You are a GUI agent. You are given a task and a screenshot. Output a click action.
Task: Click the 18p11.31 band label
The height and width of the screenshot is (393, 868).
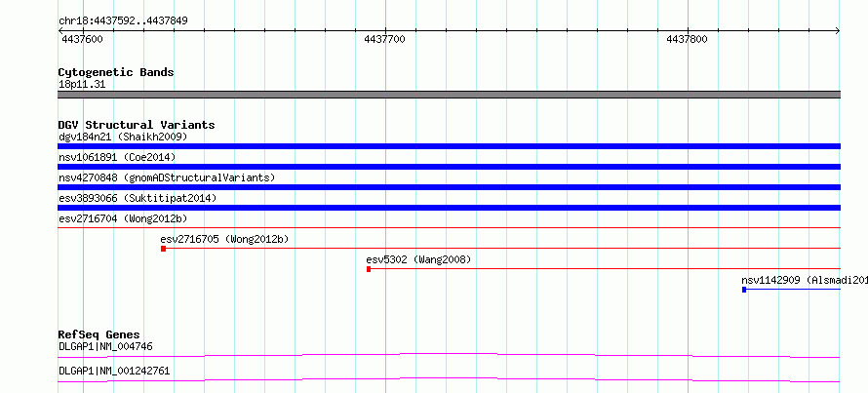[82, 85]
